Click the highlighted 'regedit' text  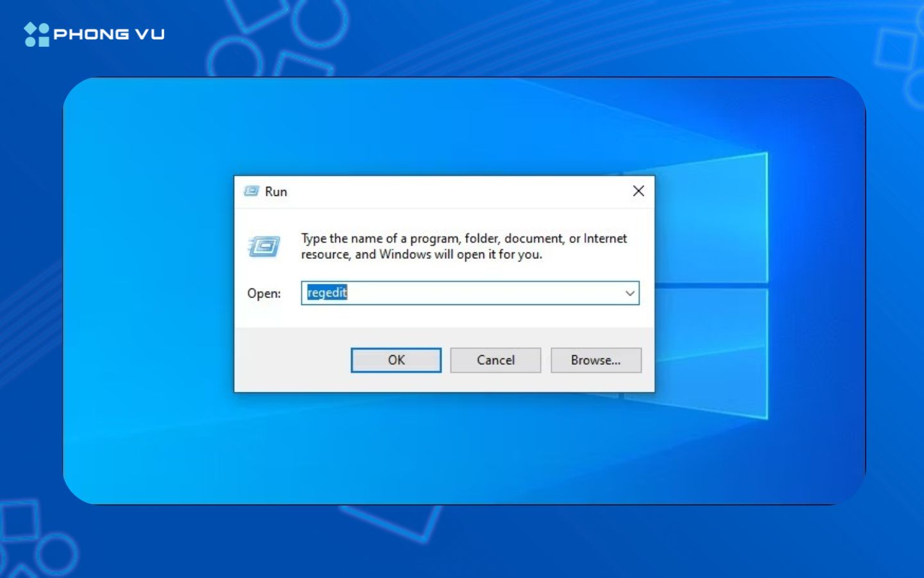pyautogui.click(x=326, y=293)
